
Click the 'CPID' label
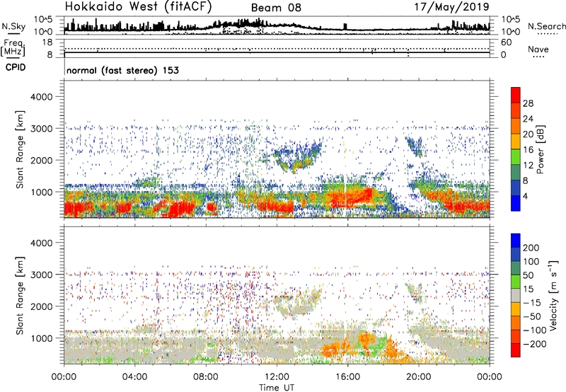pos(16,67)
